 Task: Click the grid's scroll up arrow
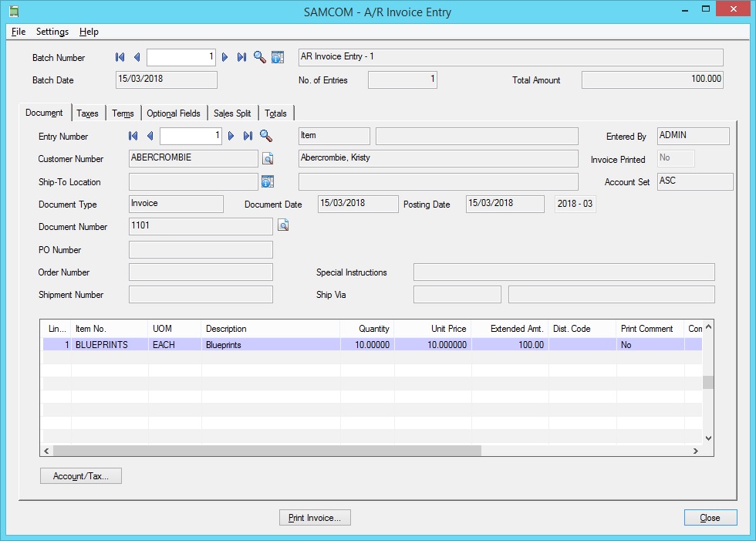(x=708, y=327)
